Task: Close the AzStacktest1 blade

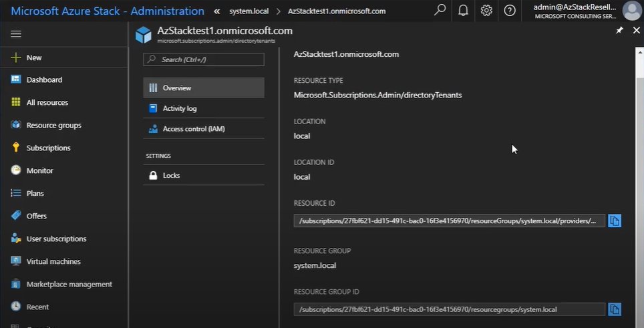Action: pyautogui.click(x=637, y=30)
